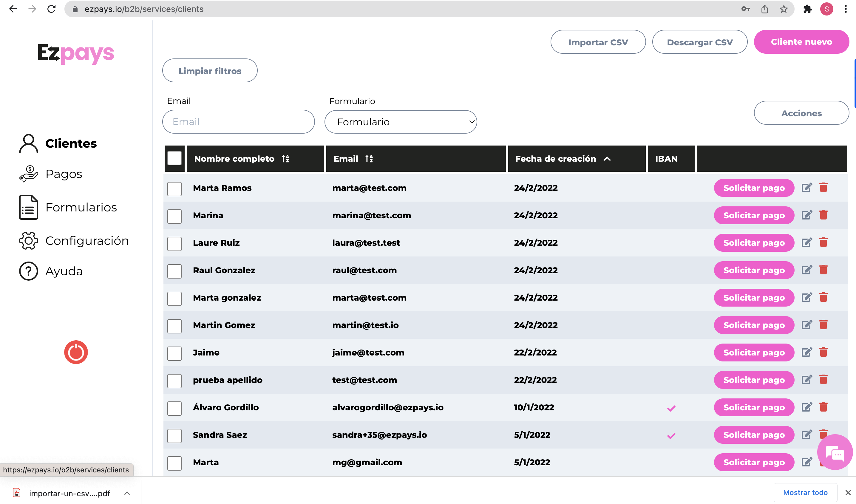Expand importar-un-csv download options chevron
The image size is (856, 504).
click(x=127, y=493)
